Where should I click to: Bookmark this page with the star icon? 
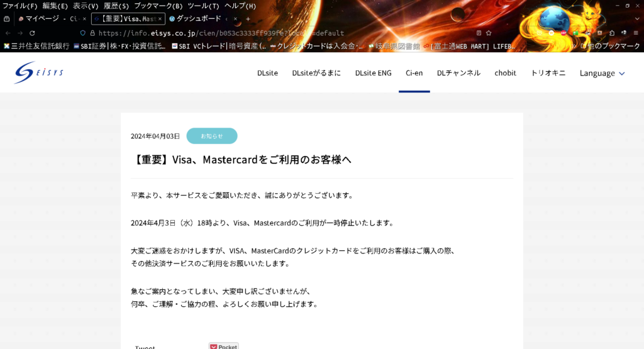pyautogui.click(x=489, y=33)
